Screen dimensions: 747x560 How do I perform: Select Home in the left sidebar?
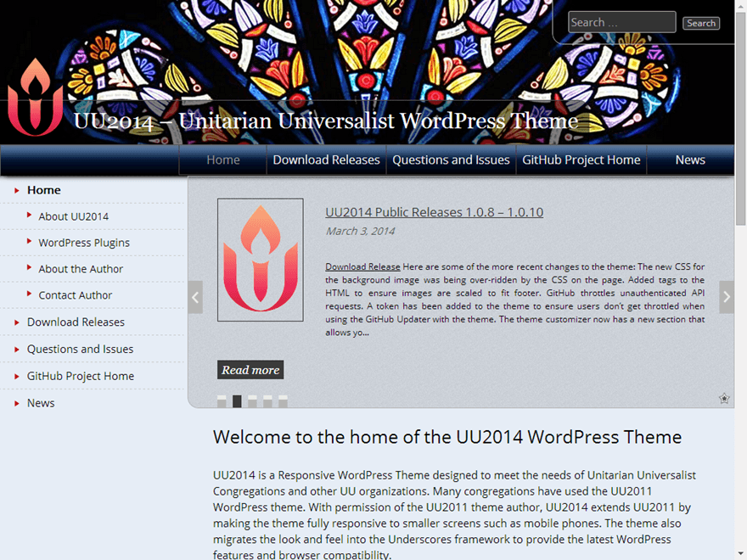[x=44, y=190]
